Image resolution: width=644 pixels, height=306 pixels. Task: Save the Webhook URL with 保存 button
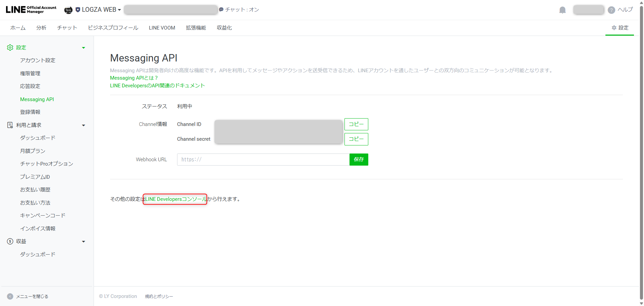[359, 159]
